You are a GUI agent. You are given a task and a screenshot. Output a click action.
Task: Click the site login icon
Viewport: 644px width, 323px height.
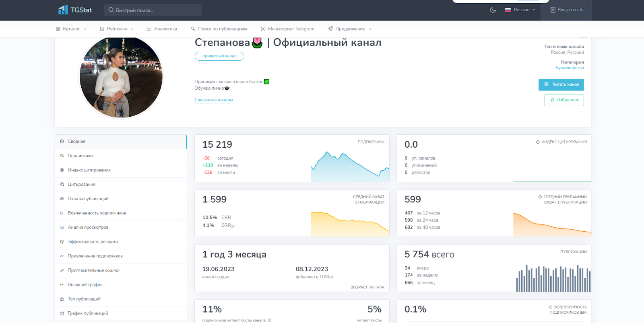553,10
